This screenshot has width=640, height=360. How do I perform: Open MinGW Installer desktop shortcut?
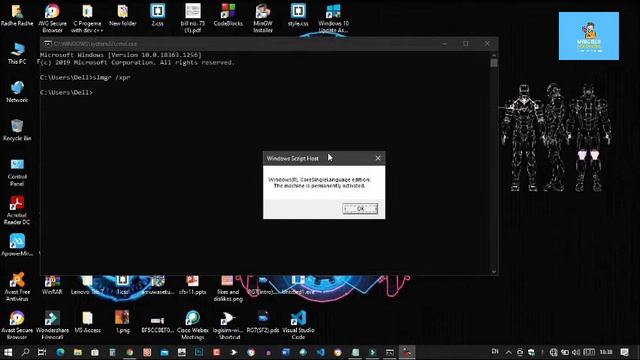coord(263,18)
